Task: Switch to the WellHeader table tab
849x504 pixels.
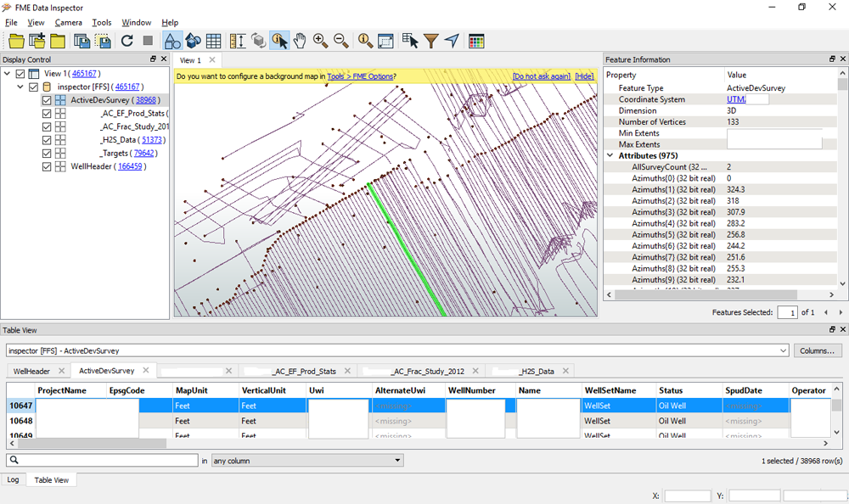Action: (31, 372)
